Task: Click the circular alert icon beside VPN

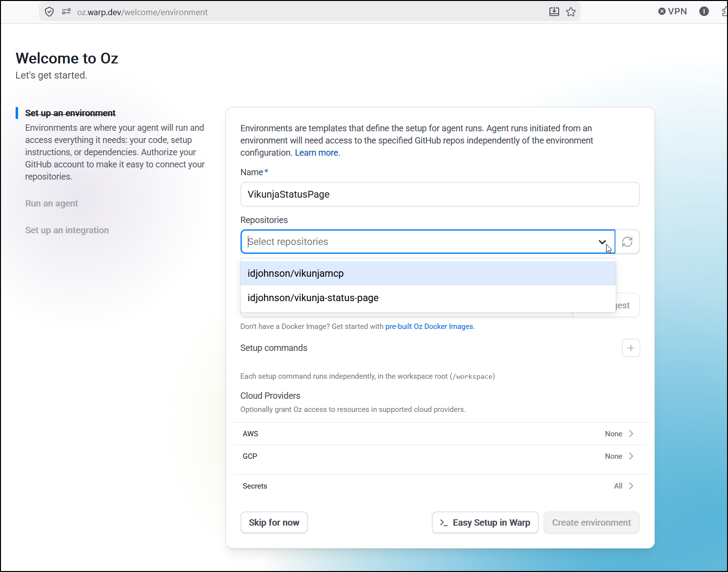Action: [704, 11]
